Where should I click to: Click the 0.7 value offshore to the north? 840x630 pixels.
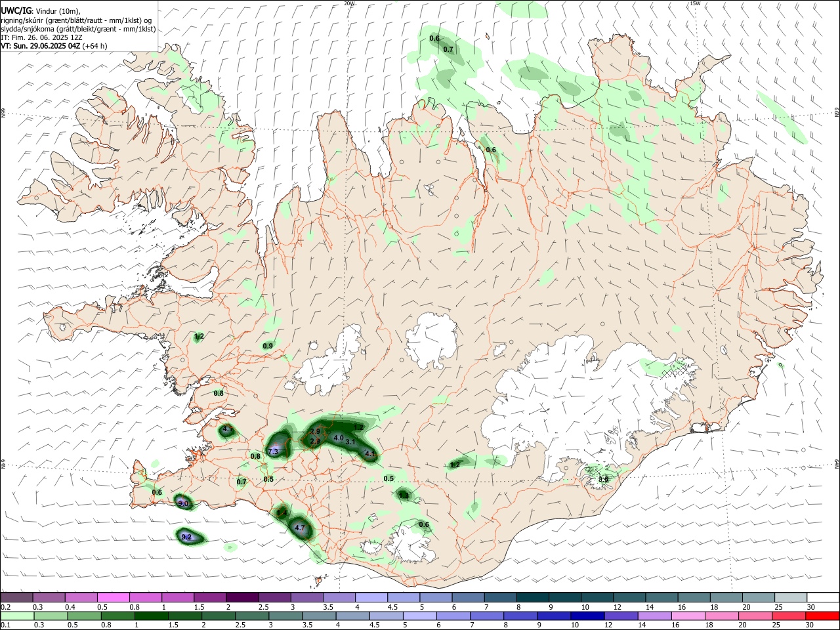point(448,49)
